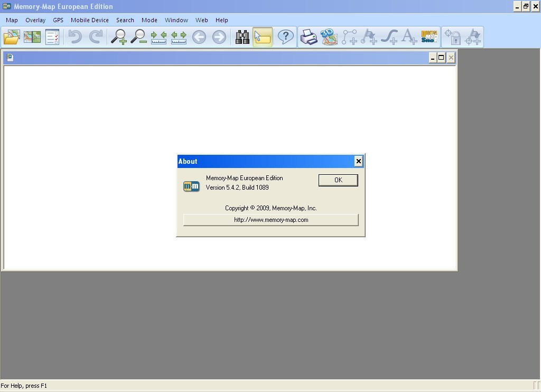This screenshot has height=392, width=541.
Task: Open the Map menu
Action: tap(12, 20)
